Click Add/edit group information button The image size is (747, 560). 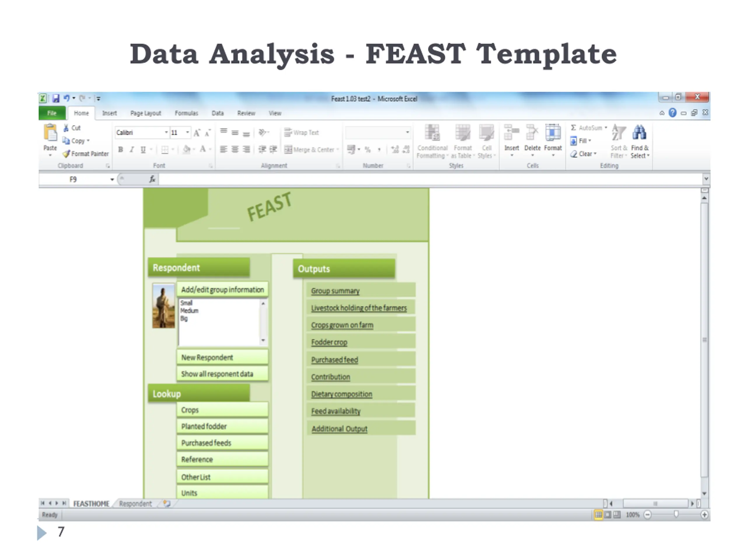(x=222, y=290)
